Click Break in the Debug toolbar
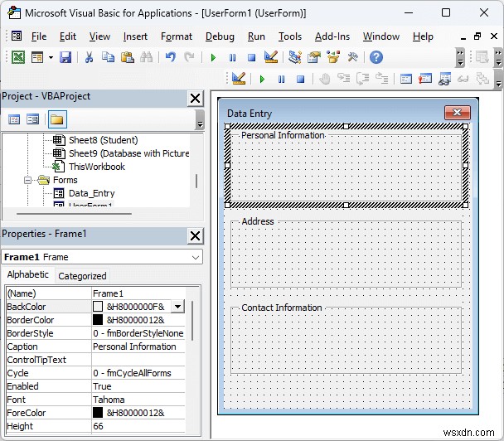The height and width of the screenshot is (441, 504). tap(281, 79)
